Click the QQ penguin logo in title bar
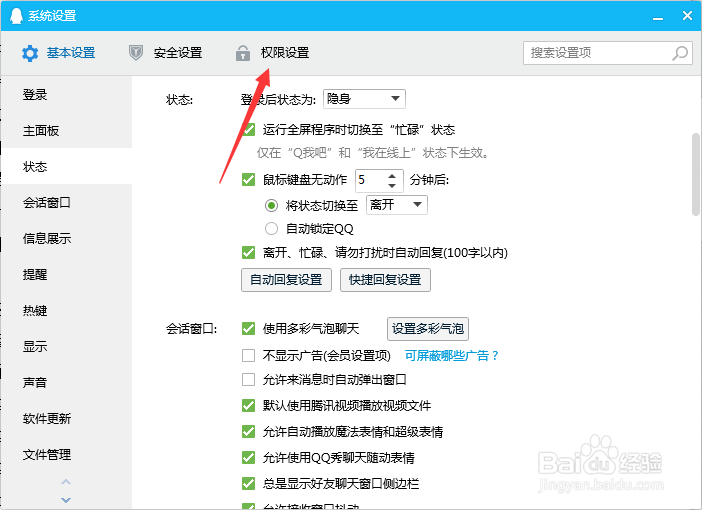702x510 pixels. [16, 16]
